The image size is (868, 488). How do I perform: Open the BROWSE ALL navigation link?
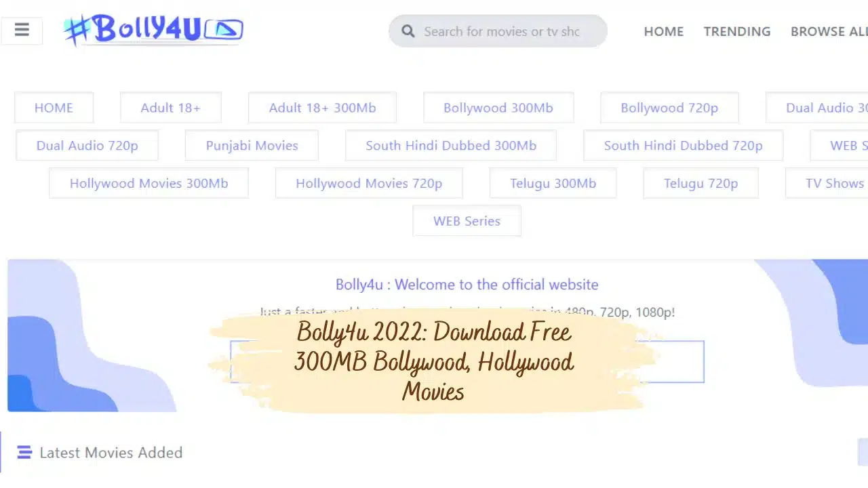click(x=829, y=31)
